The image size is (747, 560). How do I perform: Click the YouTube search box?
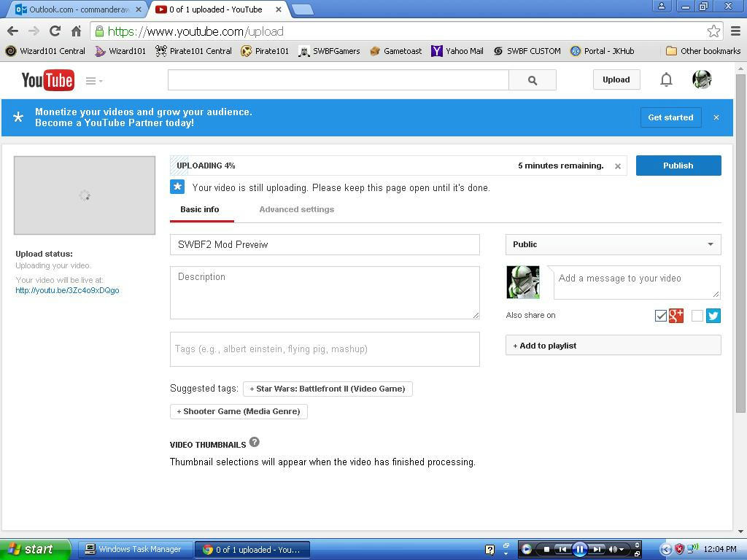(x=338, y=80)
